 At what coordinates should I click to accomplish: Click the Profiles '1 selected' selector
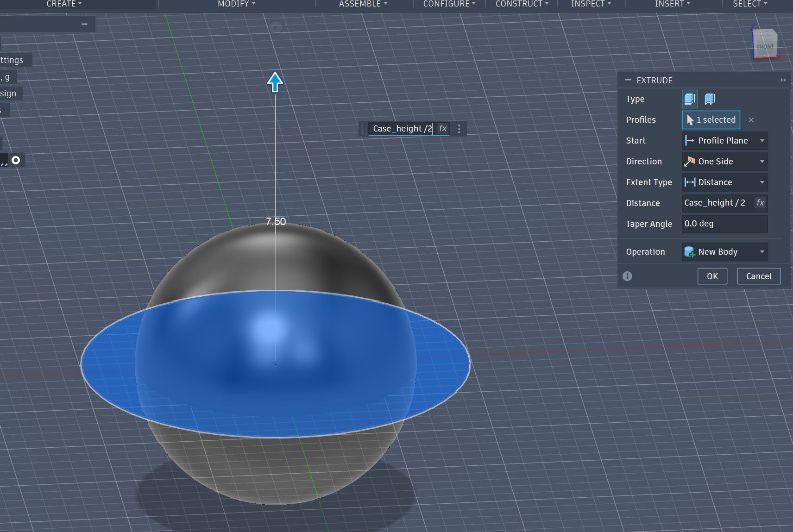click(x=710, y=120)
